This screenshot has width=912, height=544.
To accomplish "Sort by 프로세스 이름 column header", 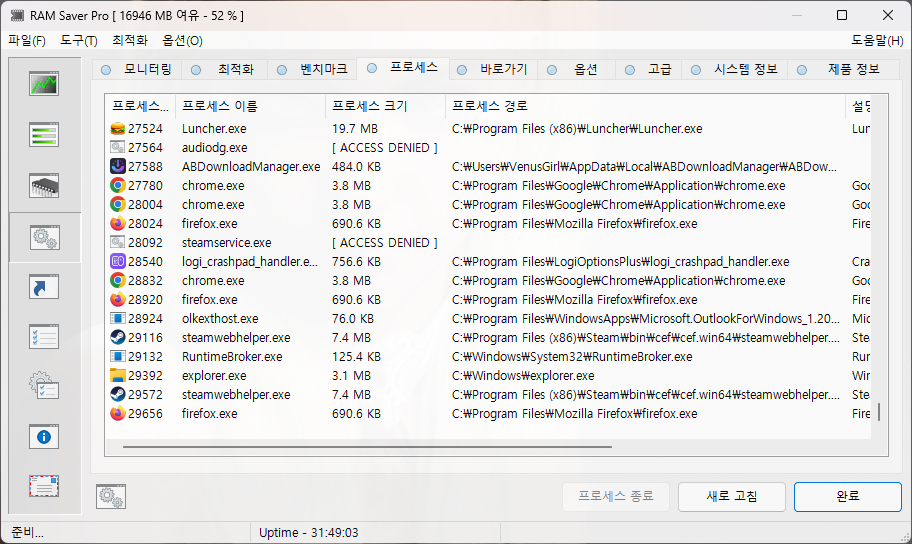I will pyautogui.click(x=251, y=106).
